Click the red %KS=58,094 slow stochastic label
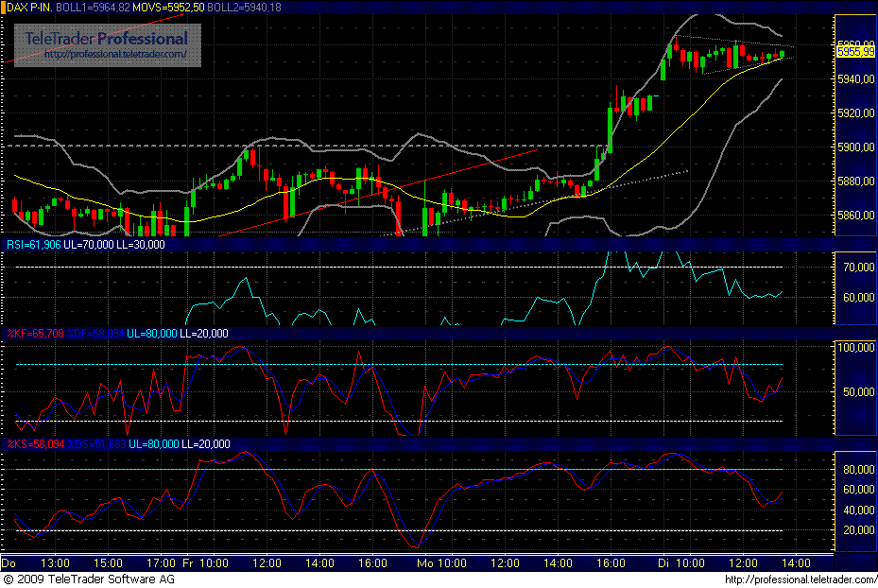The image size is (878, 588). [35, 444]
